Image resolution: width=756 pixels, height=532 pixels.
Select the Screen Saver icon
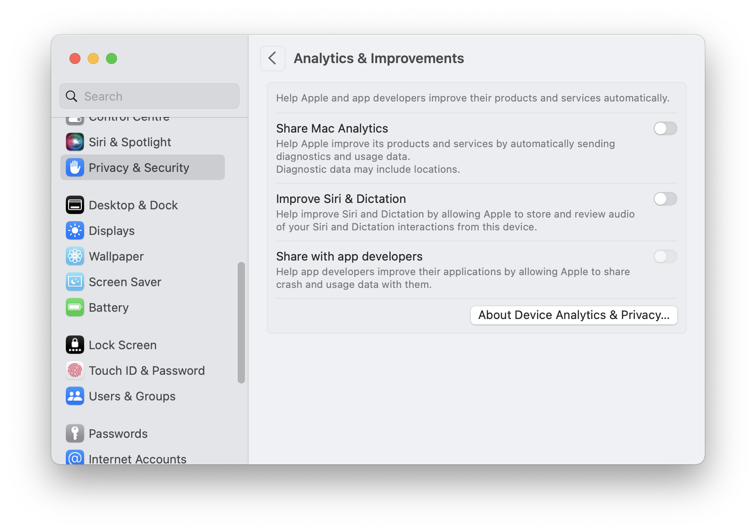pos(75,282)
